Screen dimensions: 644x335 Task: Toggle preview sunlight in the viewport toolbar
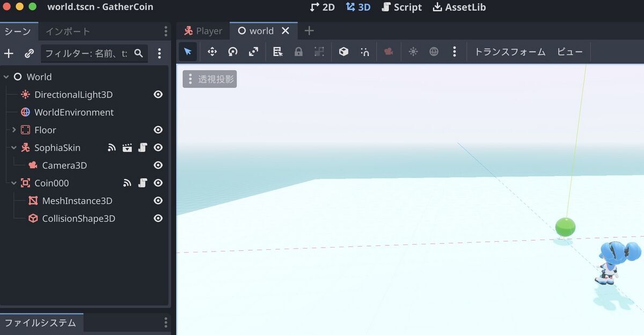413,51
